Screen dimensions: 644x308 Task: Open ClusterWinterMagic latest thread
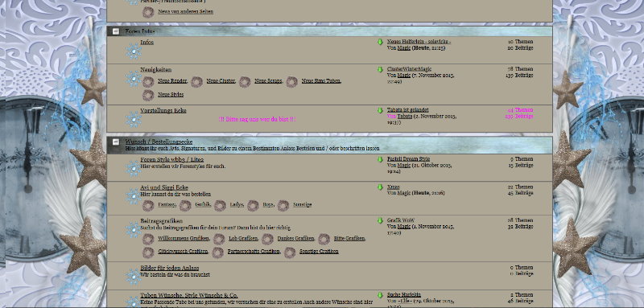(409, 69)
